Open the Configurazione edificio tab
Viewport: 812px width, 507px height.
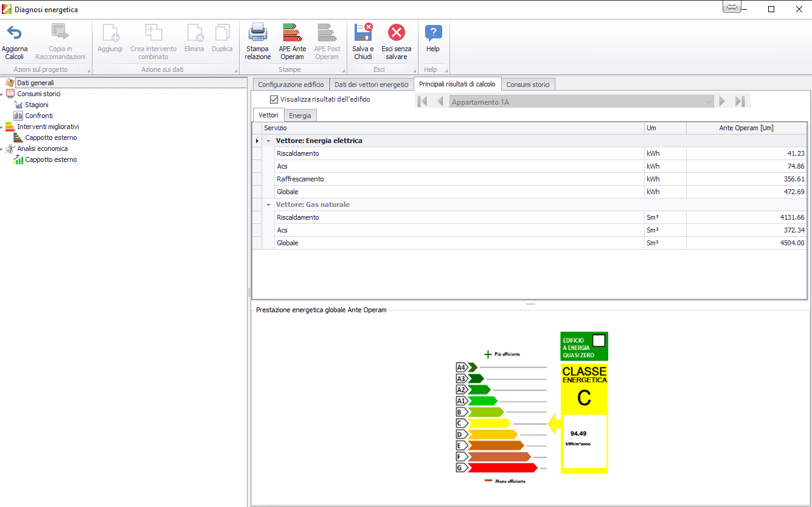[291, 85]
